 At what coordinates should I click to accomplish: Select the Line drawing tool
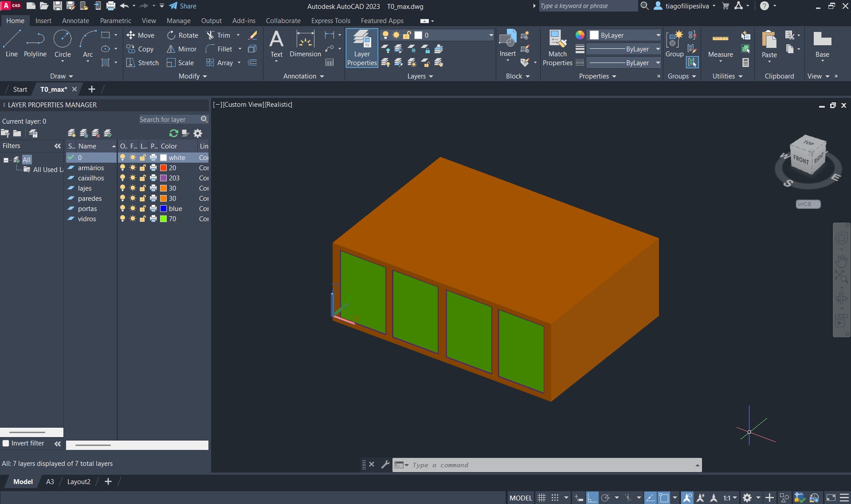coord(12,43)
